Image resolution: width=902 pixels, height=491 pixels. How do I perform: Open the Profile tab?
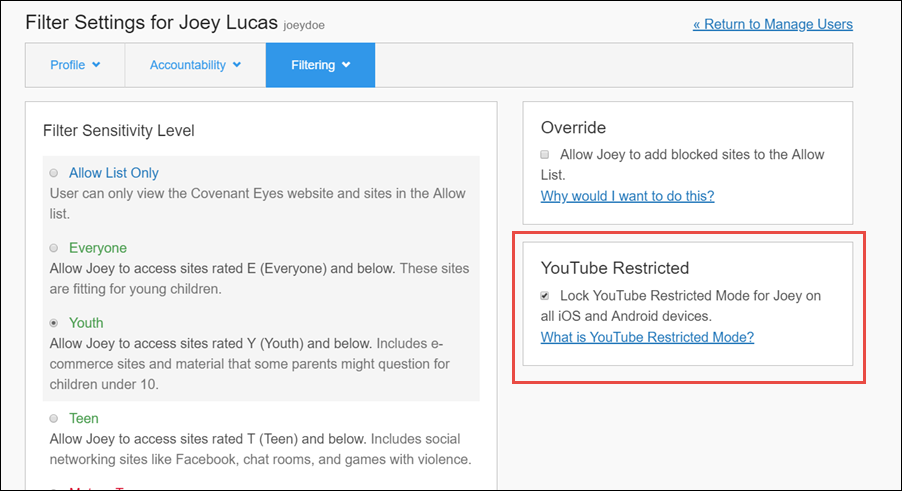pos(75,65)
